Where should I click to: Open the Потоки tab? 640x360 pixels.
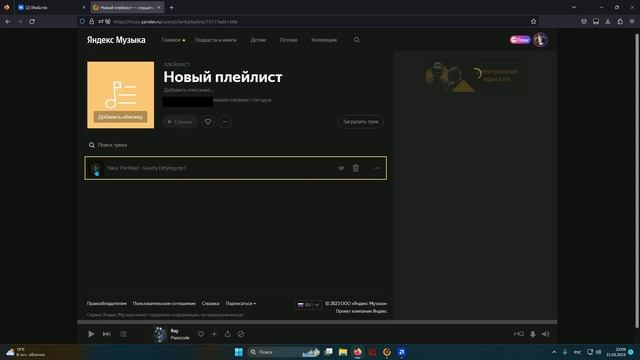(x=289, y=40)
